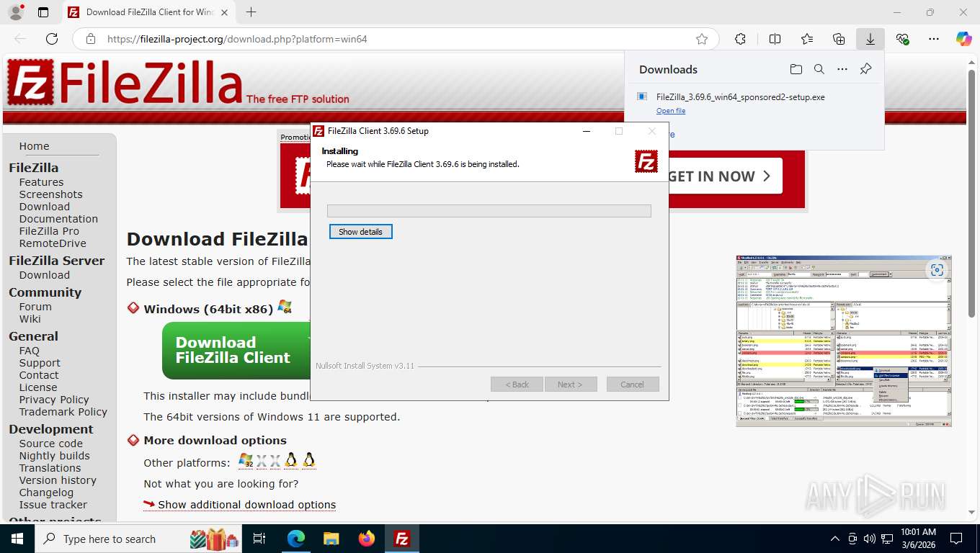Open a new browser tab
Screen dimensions: 980x553
tap(251, 12)
